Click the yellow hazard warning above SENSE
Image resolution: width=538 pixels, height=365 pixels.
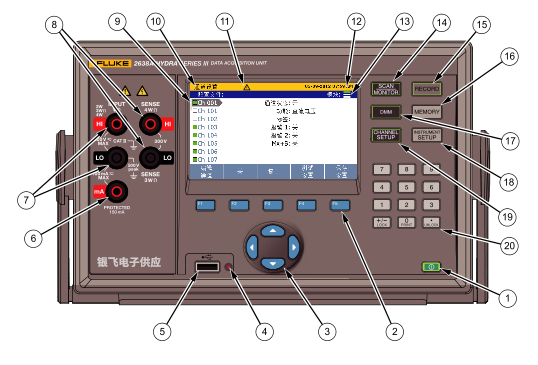point(142,91)
